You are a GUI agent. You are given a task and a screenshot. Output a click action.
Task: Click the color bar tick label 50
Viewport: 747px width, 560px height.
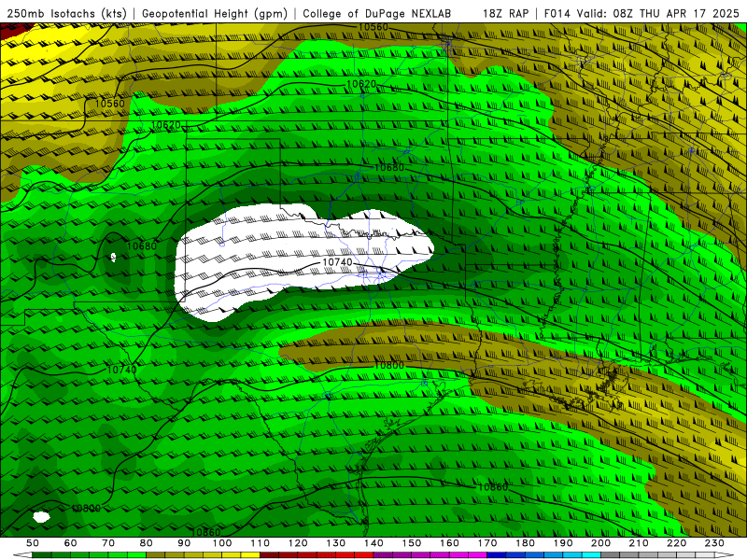pos(33,543)
